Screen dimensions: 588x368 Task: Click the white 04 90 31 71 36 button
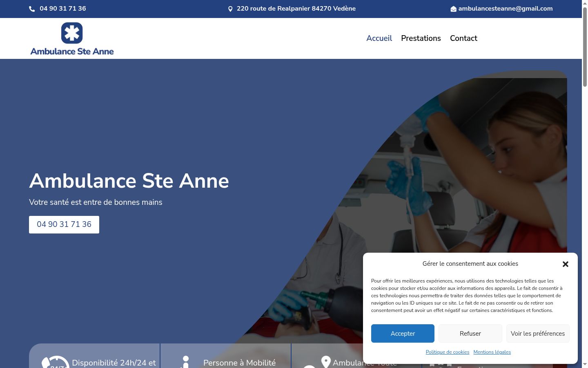pyautogui.click(x=64, y=224)
